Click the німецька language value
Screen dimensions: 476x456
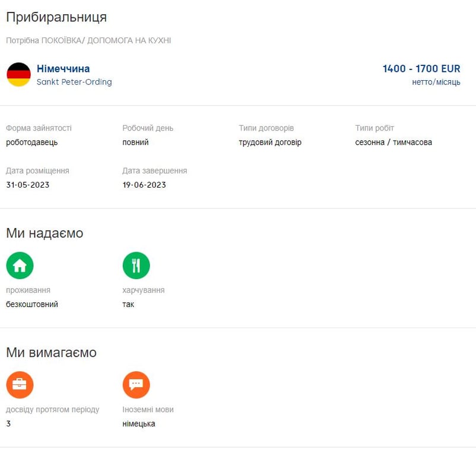[139, 424]
